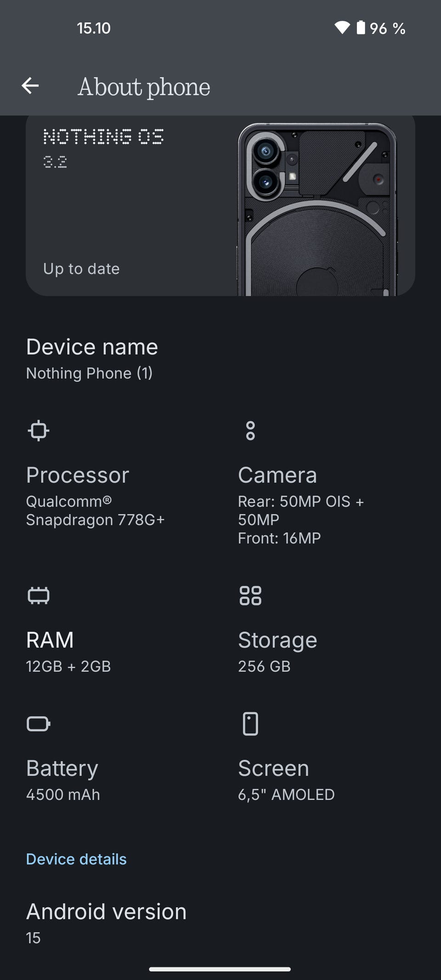
Task: Select the Qualcomm Snapdragon 778G+ processor text
Action: pyautogui.click(x=95, y=510)
